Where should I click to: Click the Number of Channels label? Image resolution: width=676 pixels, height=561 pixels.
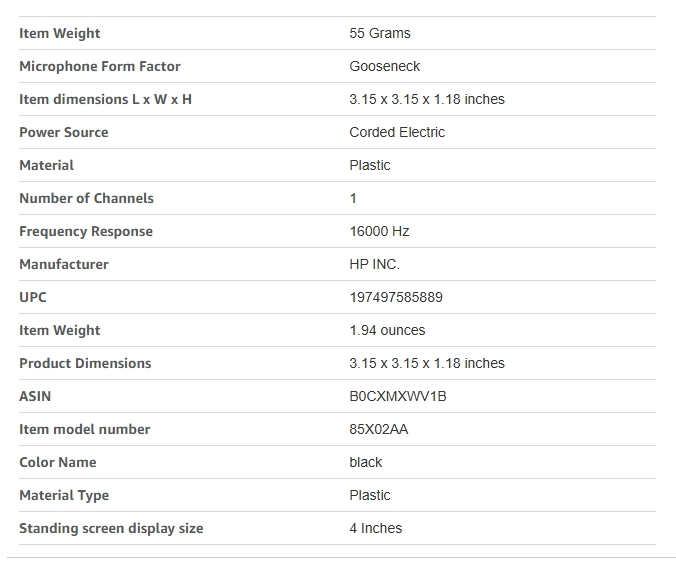click(x=87, y=198)
